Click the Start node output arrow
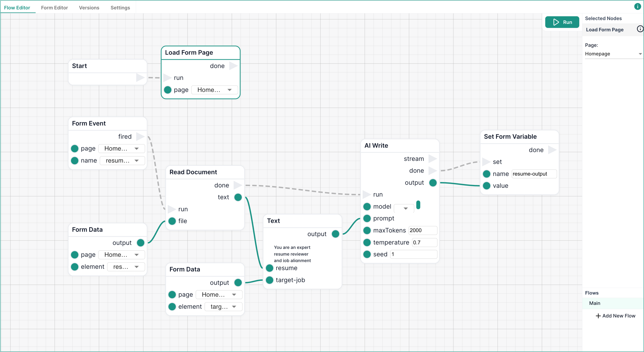The height and width of the screenshot is (352, 644). point(140,77)
